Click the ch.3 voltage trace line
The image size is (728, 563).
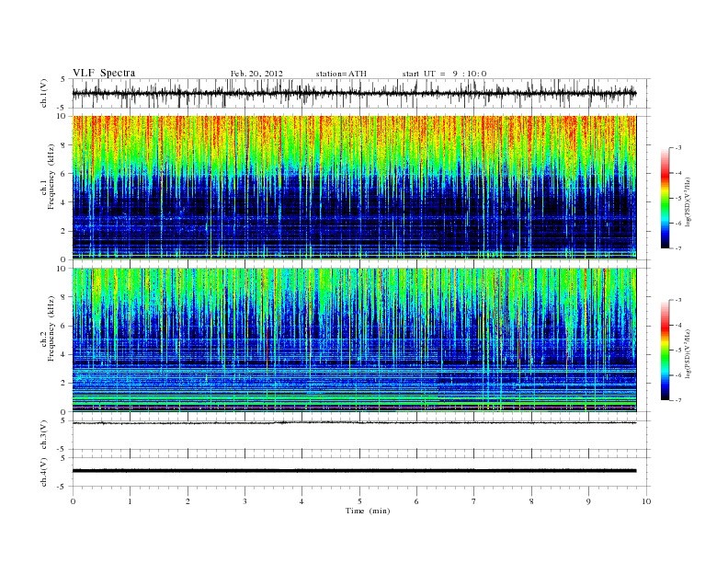click(354, 423)
